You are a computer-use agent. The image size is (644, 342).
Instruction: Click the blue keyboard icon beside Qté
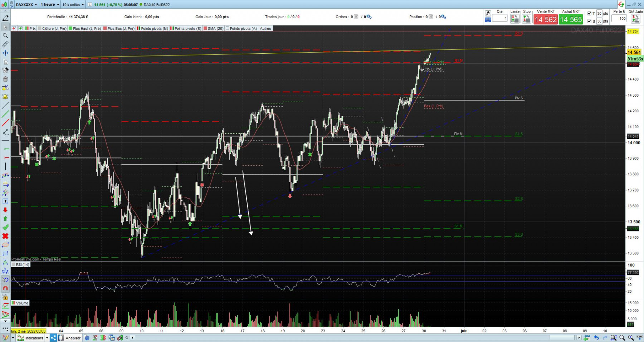pyautogui.click(x=488, y=20)
